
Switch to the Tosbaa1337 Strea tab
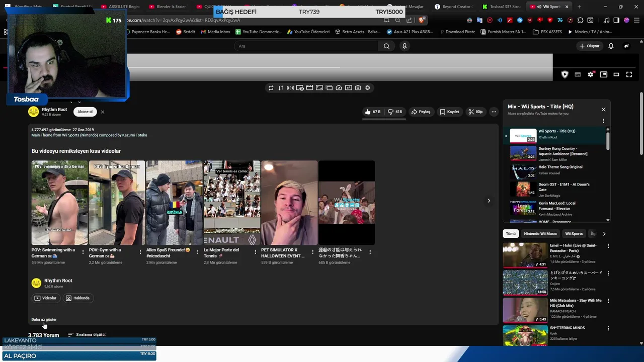(x=501, y=7)
